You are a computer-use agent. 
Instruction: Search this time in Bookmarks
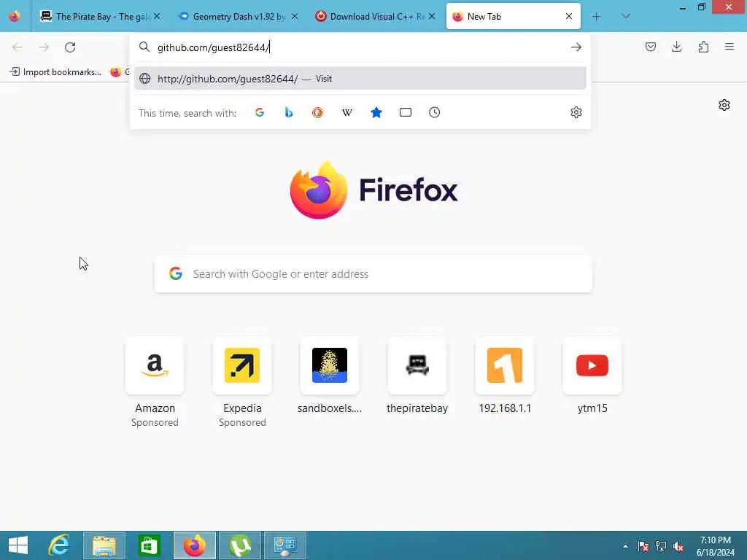point(376,112)
